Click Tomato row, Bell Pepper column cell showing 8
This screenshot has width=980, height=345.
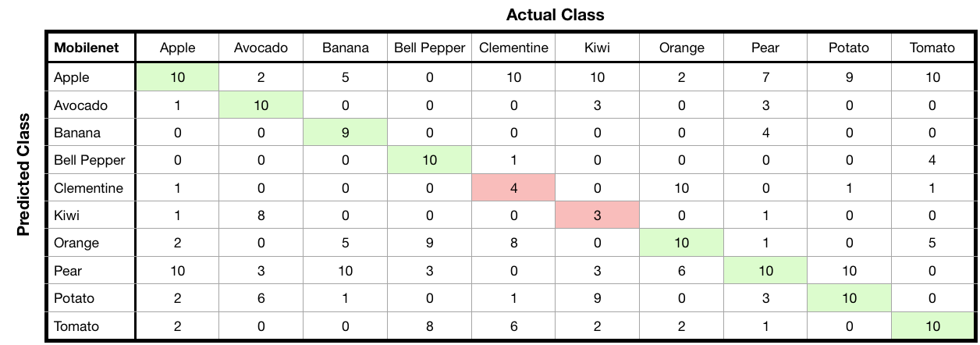click(x=429, y=326)
